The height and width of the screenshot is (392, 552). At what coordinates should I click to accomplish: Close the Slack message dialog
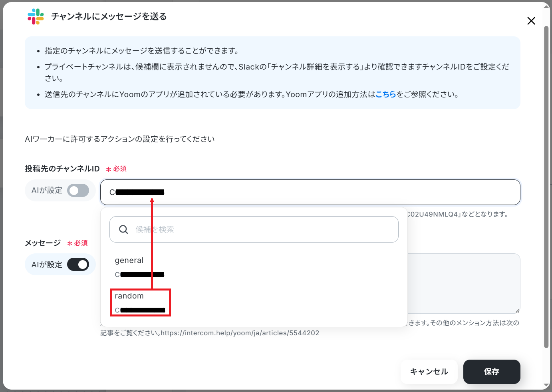(531, 21)
